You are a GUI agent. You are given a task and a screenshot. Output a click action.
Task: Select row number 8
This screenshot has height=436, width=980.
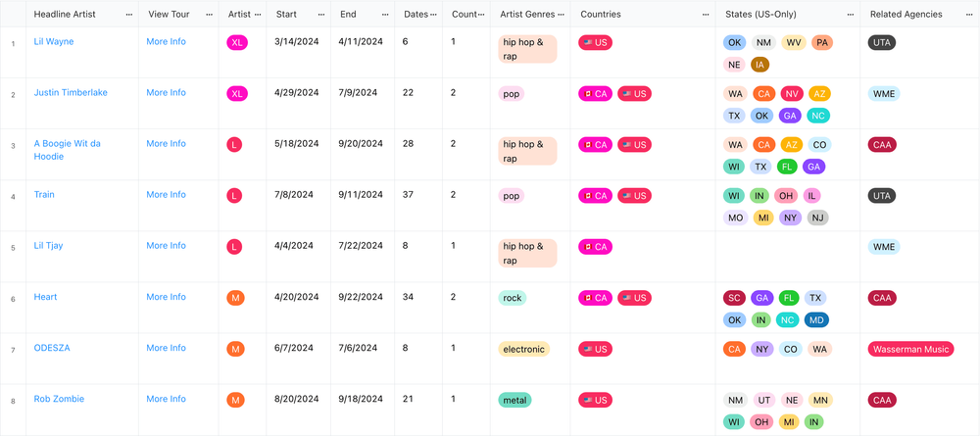[x=13, y=401]
